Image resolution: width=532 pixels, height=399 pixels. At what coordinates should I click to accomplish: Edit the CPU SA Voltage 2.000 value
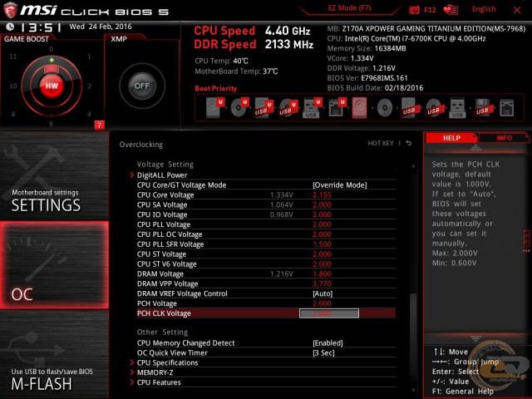tap(322, 205)
